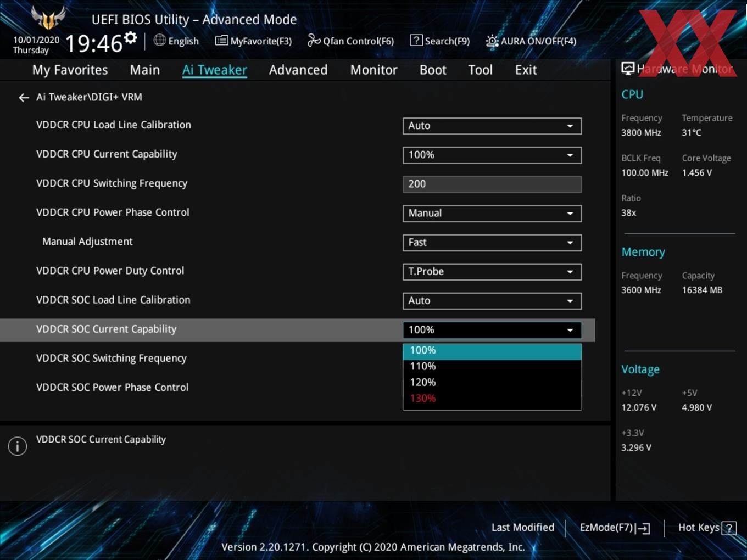
Task: Click the BCLK Freq 100.00 MHz value
Action: coord(645,173)
